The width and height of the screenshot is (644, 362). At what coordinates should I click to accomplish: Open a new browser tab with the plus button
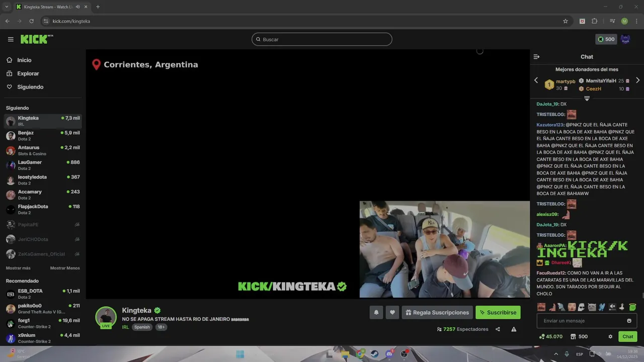tap(98, 7)
